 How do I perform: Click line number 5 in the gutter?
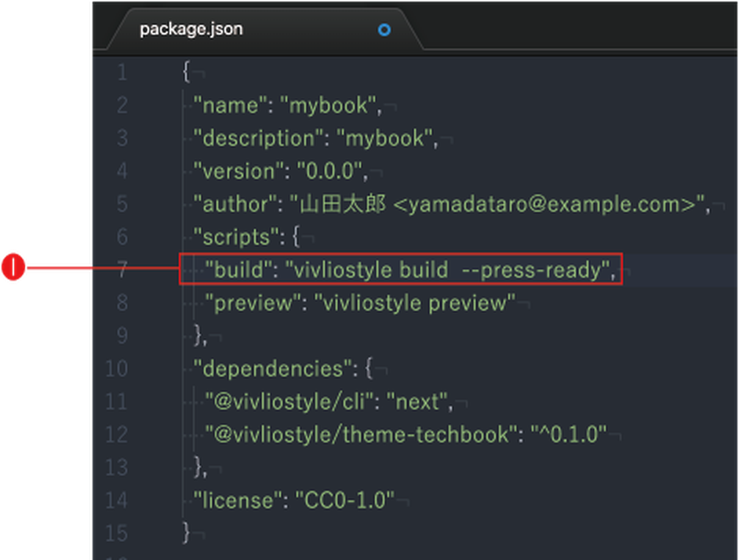(122, 204)
